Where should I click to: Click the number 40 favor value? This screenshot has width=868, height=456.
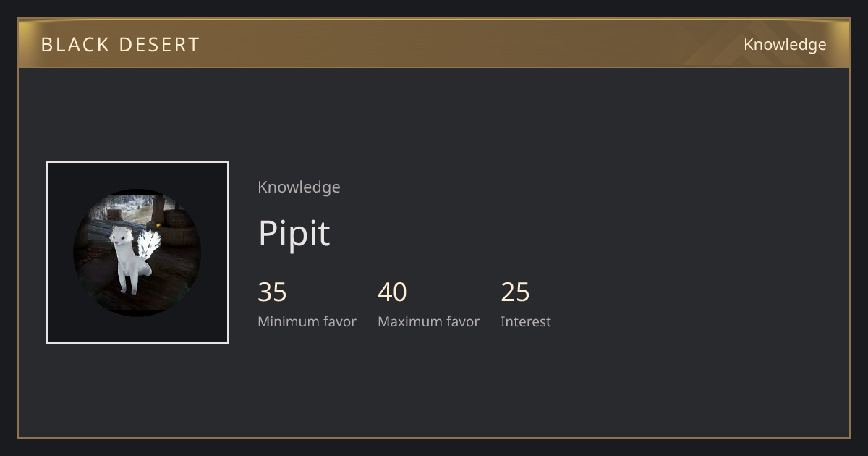point(392,292)
